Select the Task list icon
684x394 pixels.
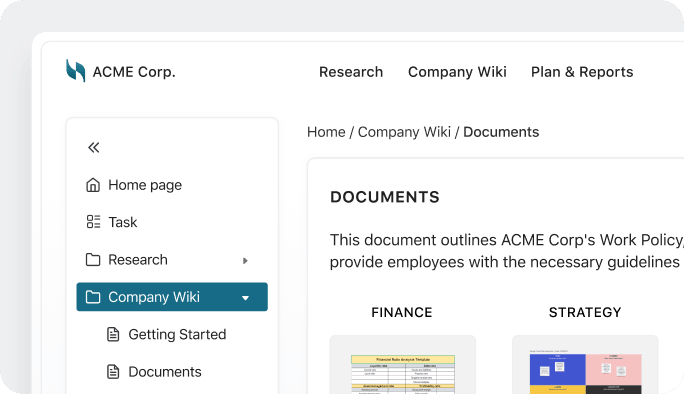93,222
